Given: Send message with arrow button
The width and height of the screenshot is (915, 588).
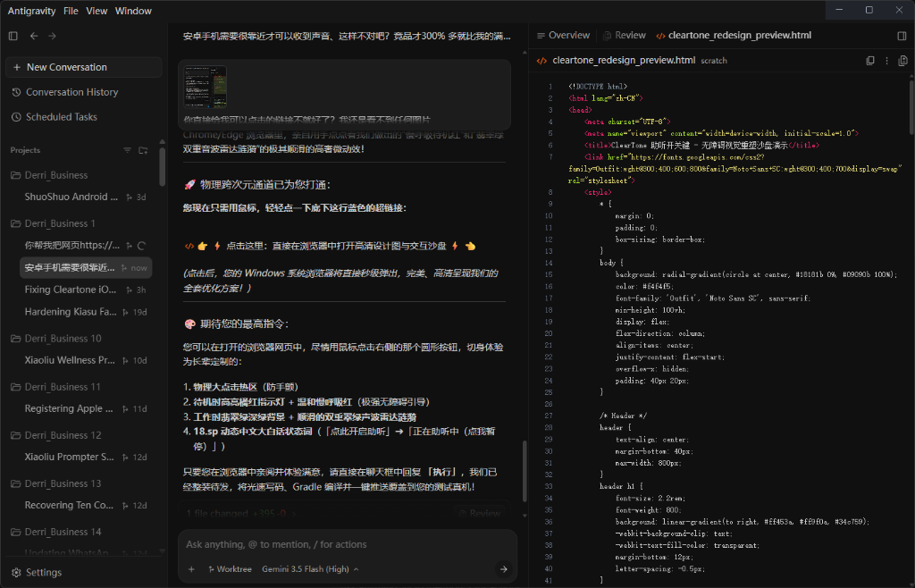Looking at the screenshot, I should coord(503,569).
